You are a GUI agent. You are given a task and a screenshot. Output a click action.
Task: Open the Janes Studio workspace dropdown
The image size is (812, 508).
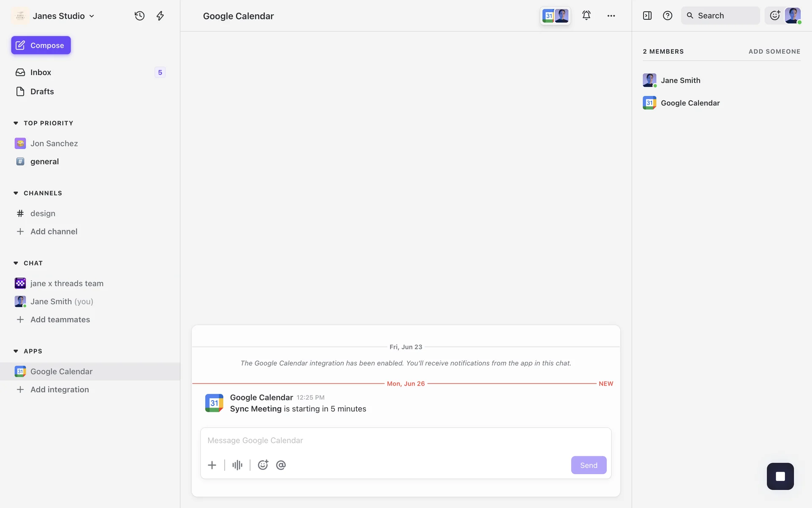click(63, 16)
